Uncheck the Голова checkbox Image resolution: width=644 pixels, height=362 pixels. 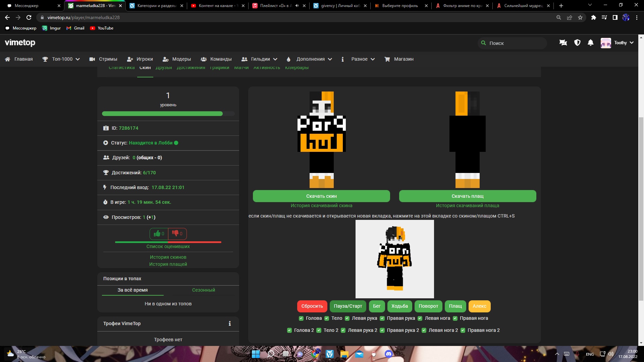tap(301, 318)
